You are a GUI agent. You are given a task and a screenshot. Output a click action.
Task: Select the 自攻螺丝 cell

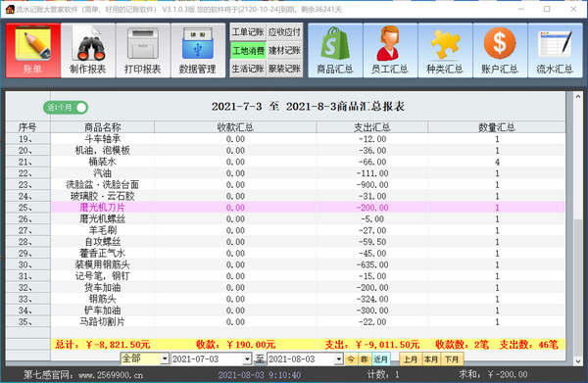click(102, 242)
